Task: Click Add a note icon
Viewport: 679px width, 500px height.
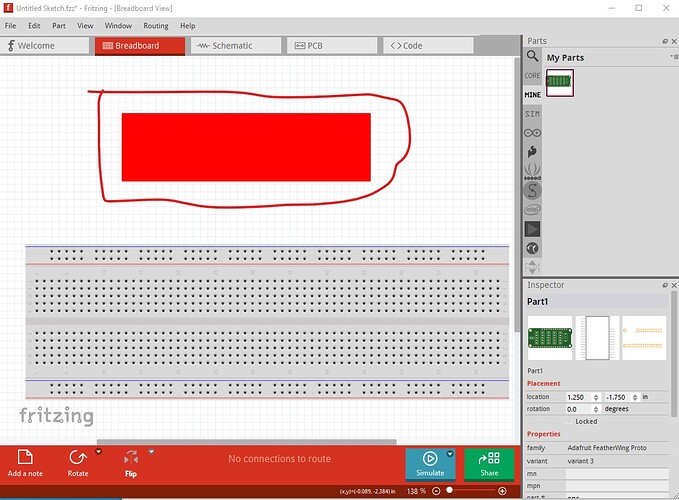Action: [x=25, y=458]
